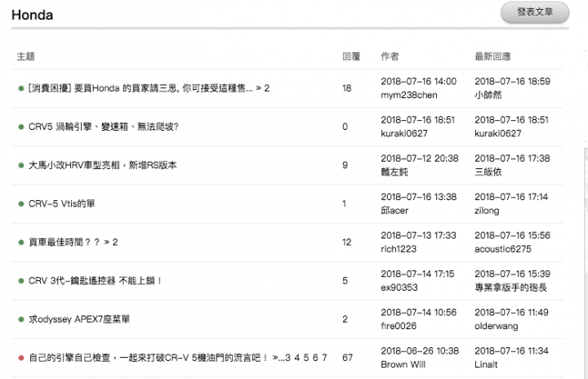Click reply count 12
Screen dimensions: 588x379
pyautogui.click(x=346, y=243)
